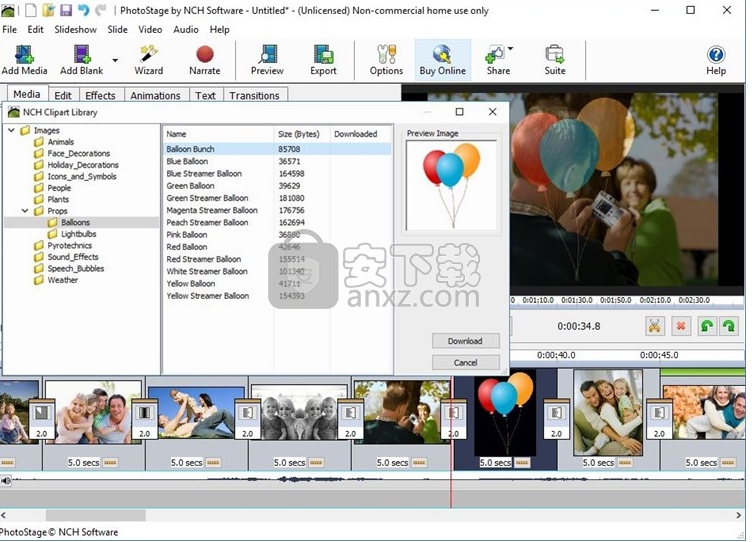Open the Edit menu
Image resolution: width=752 pixels, height=542 pixels.
35,30
